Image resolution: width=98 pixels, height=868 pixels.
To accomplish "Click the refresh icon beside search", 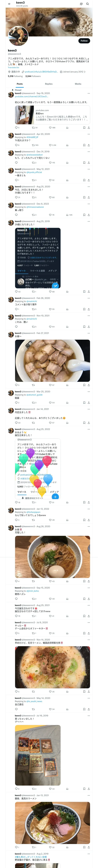I will tap(81, 4).
